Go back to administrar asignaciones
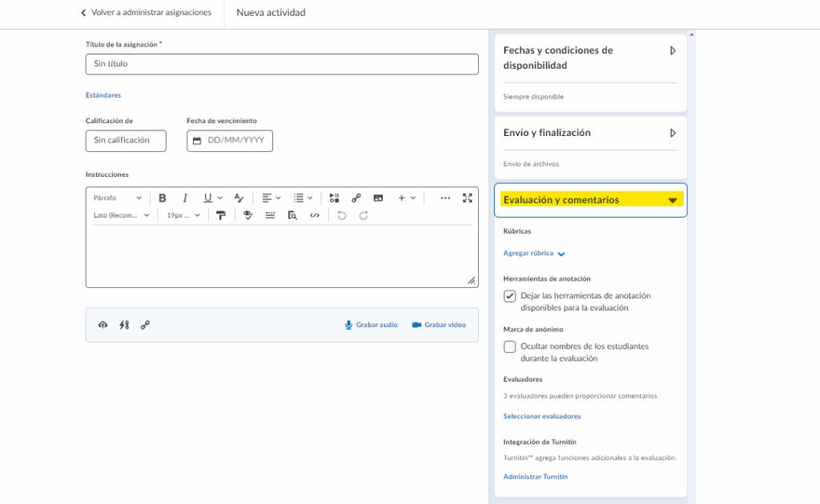This screenshot has height=504, width=820. [147, 13]
